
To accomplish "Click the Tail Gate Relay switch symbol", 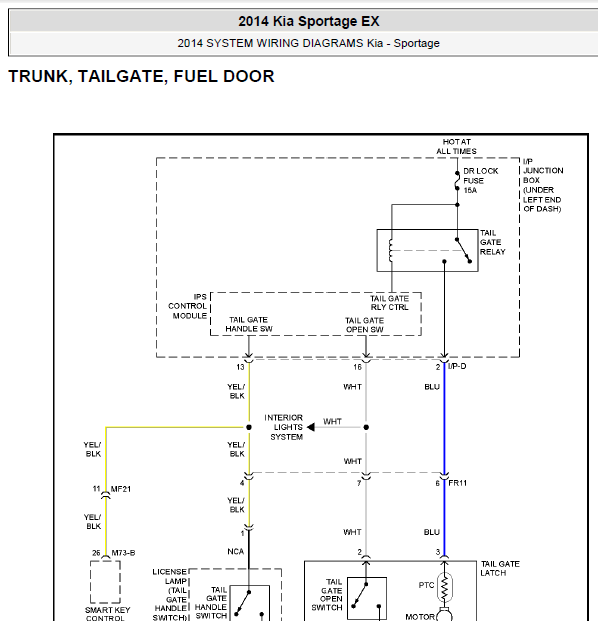I will (x=463, y=250).
